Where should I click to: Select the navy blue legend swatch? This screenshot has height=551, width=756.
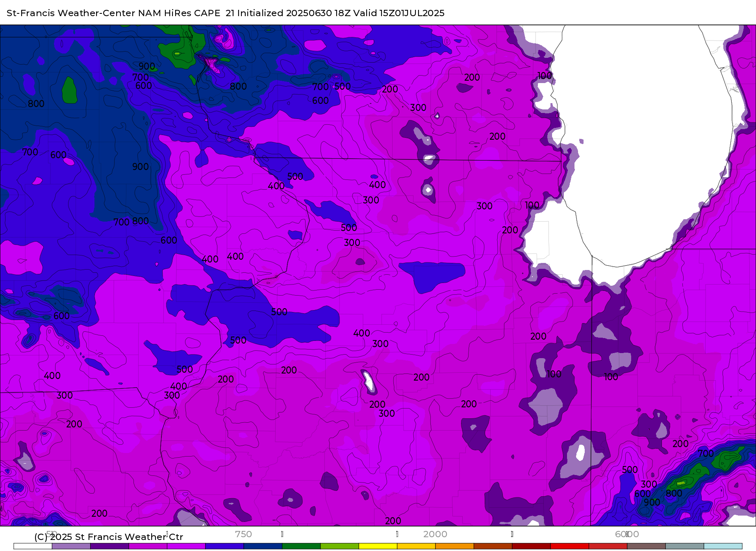tap(263, 546)
